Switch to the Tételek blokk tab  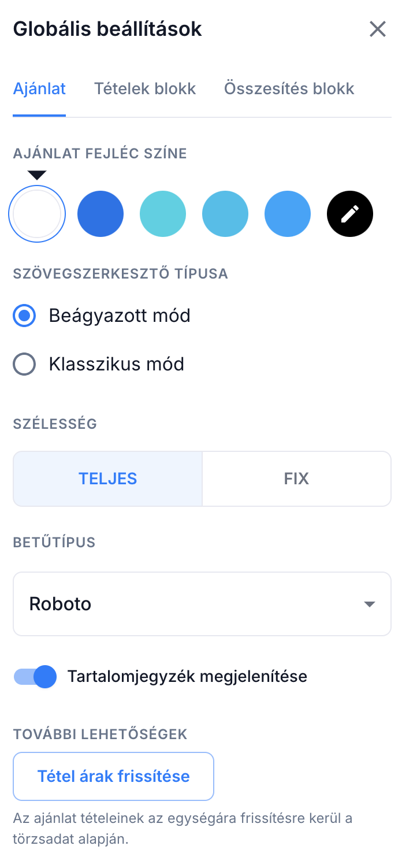[145, 89]
